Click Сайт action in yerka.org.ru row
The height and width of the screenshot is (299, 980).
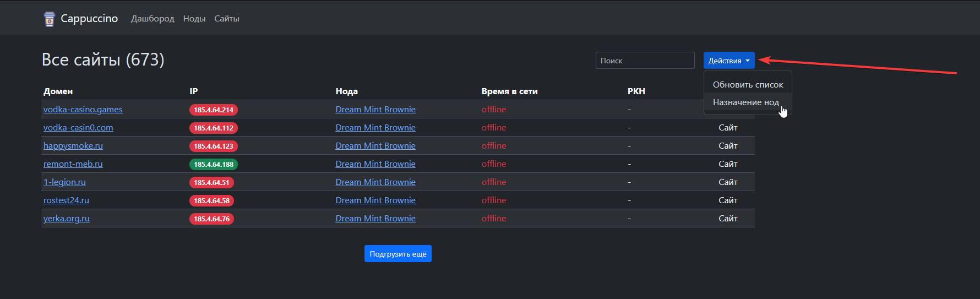728,219
